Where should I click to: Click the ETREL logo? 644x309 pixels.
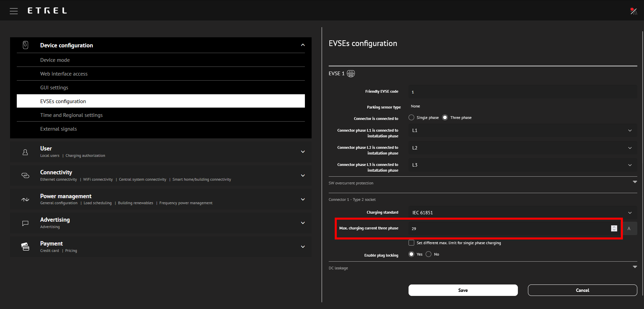[x=47, y=11]
